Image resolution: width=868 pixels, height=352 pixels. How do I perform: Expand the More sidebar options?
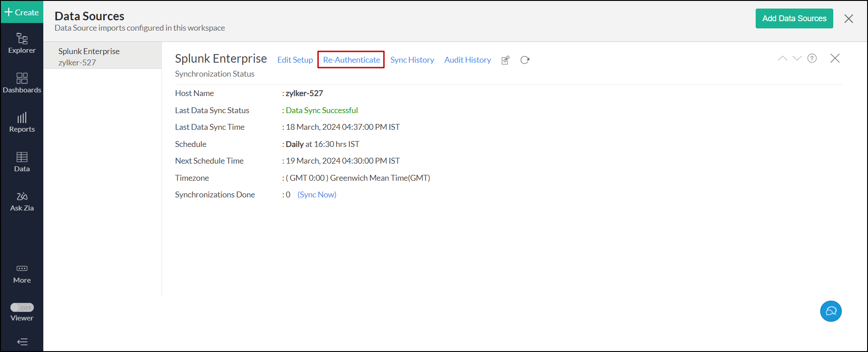(22, 274)
